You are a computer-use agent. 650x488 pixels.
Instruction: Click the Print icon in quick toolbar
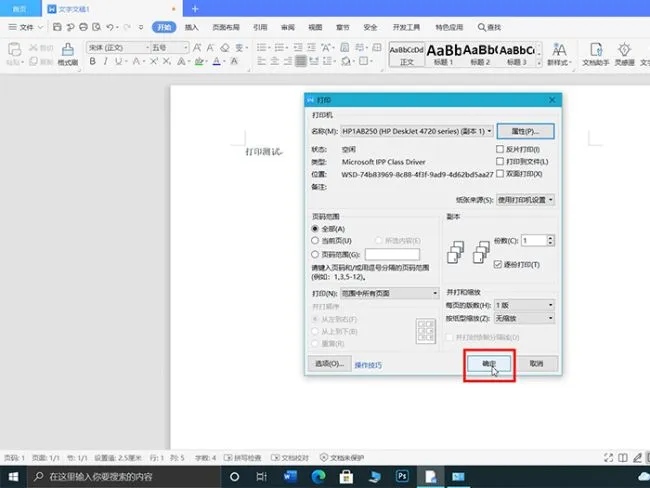click(x=83, y=27)
